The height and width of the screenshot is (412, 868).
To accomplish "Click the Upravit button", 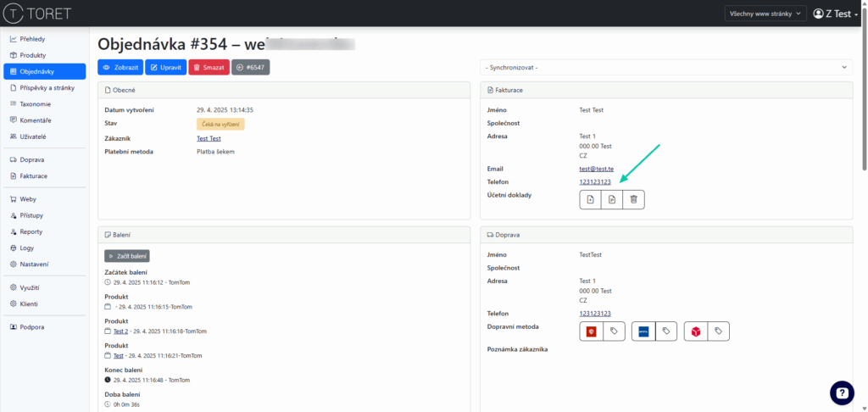I will (164, 67).
